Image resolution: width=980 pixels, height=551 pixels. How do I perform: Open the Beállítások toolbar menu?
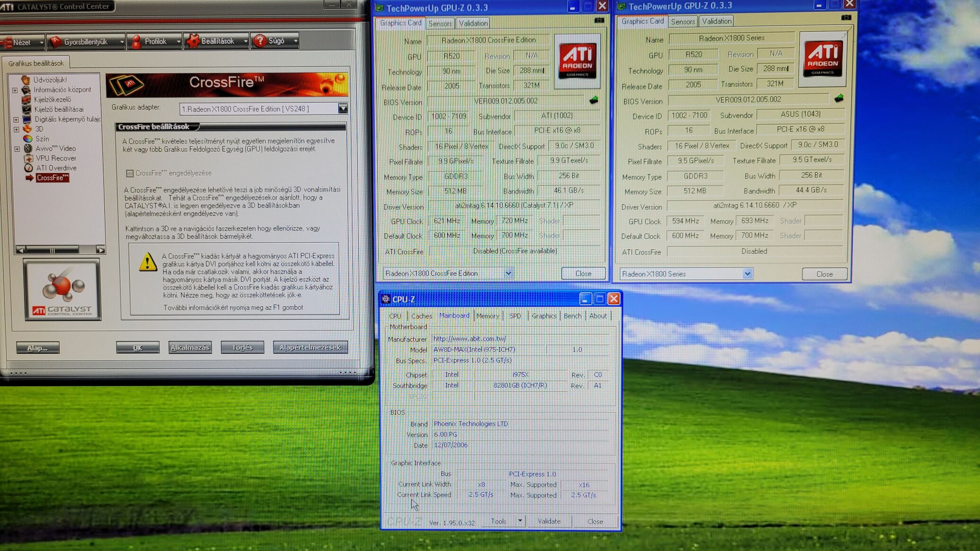[216, 41]
